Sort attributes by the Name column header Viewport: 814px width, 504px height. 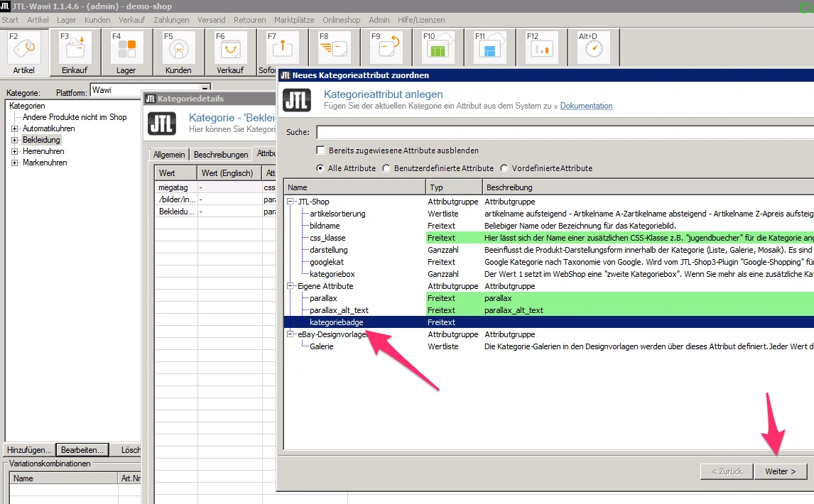click(x=354, y=187)
